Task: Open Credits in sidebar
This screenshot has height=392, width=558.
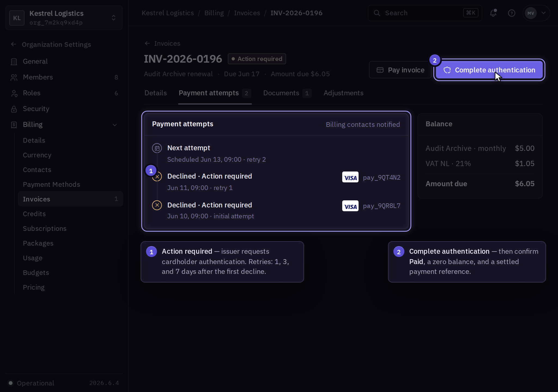Action: pos(70,214)
